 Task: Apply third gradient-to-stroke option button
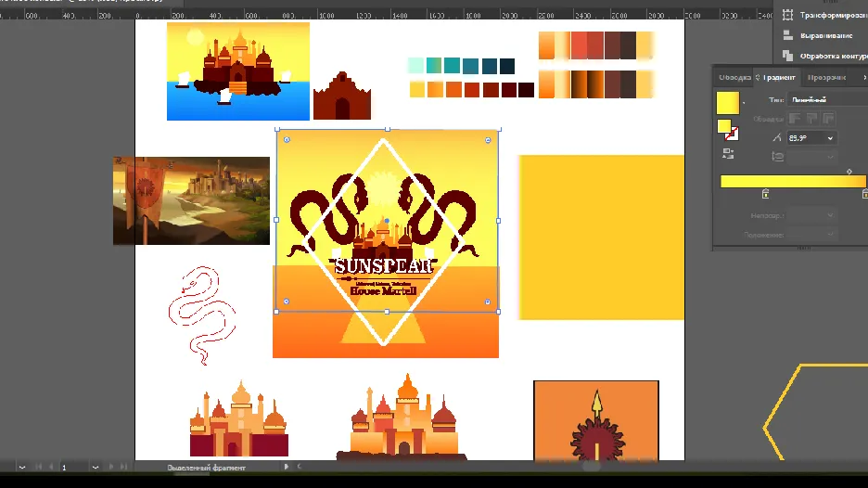(828, 119)
